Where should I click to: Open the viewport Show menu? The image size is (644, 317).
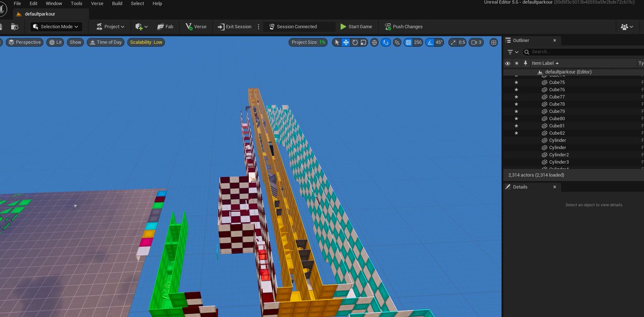click(76, 42)
